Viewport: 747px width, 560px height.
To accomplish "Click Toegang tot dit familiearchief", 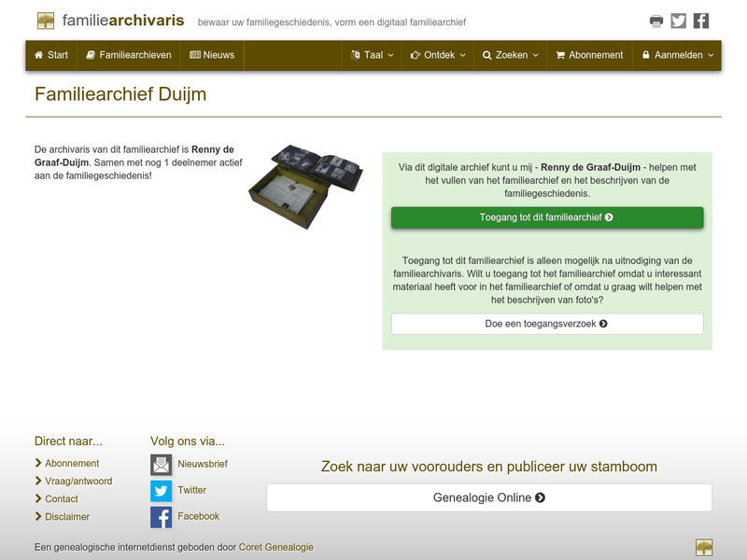I will click(x=546, y=216).
